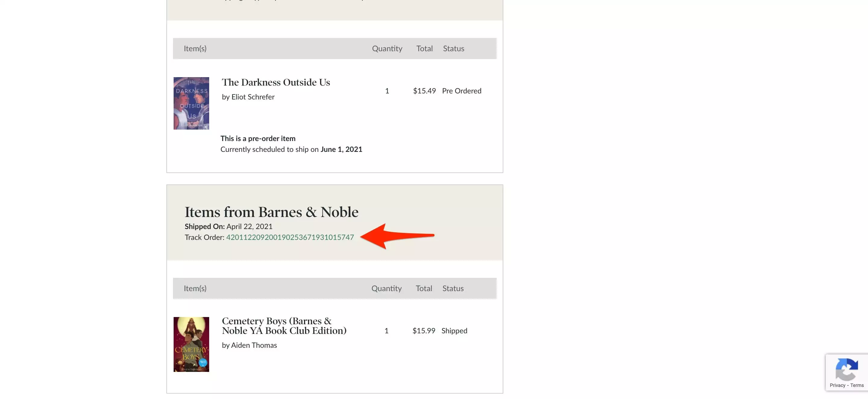Open the order tracking number link

pos(290,237)
